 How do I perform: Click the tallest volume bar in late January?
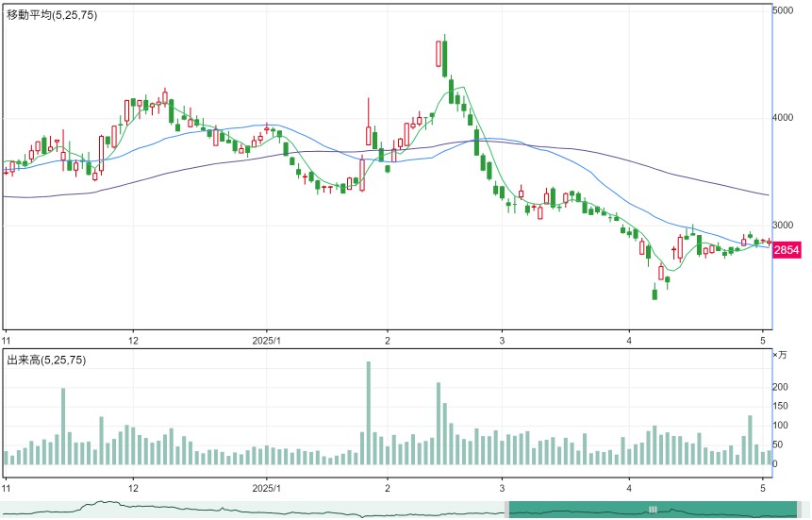pyautogui.click(x=369, y=413)
